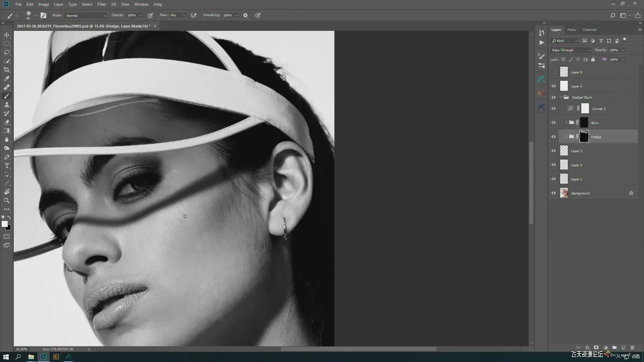644x362 pixels.
Task: Show hidden Layer 5
Action: [x=553, y=72]
